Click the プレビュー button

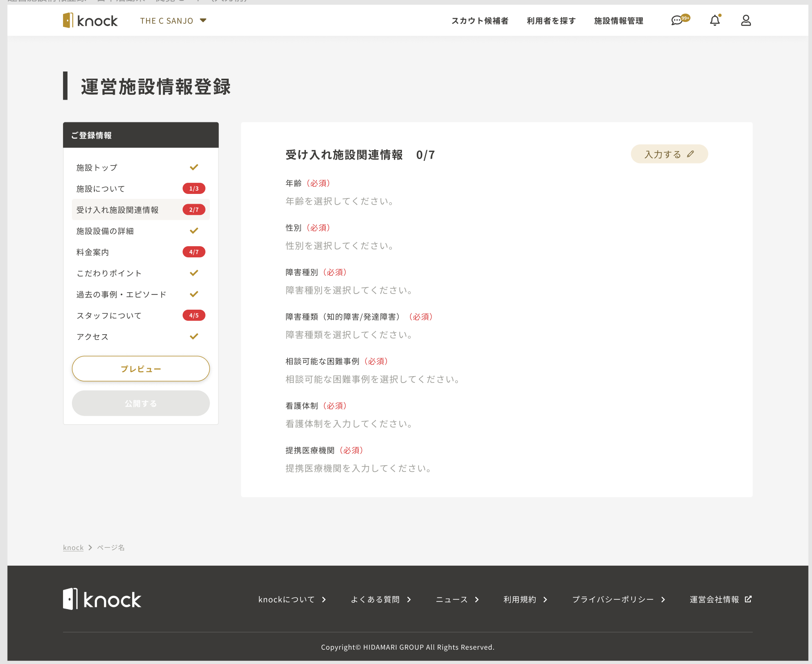(141, 369)
